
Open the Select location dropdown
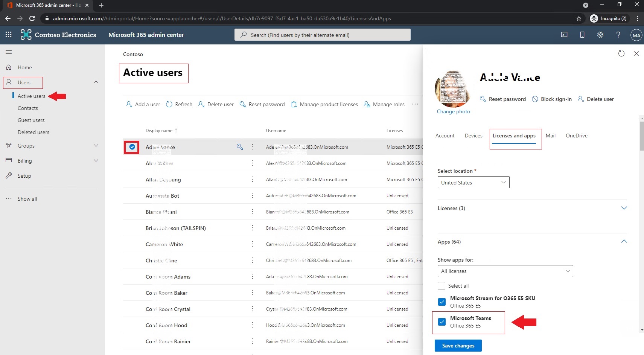(x=473, y=182)
